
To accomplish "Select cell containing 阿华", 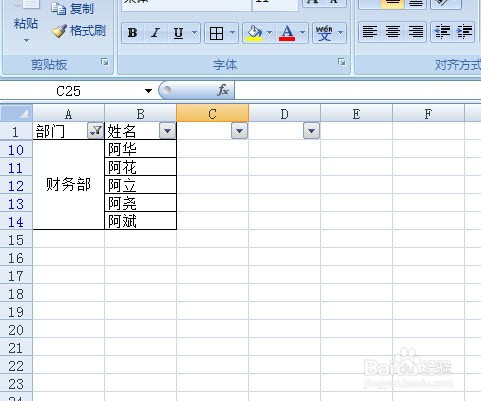I will (x=141, y=149).
